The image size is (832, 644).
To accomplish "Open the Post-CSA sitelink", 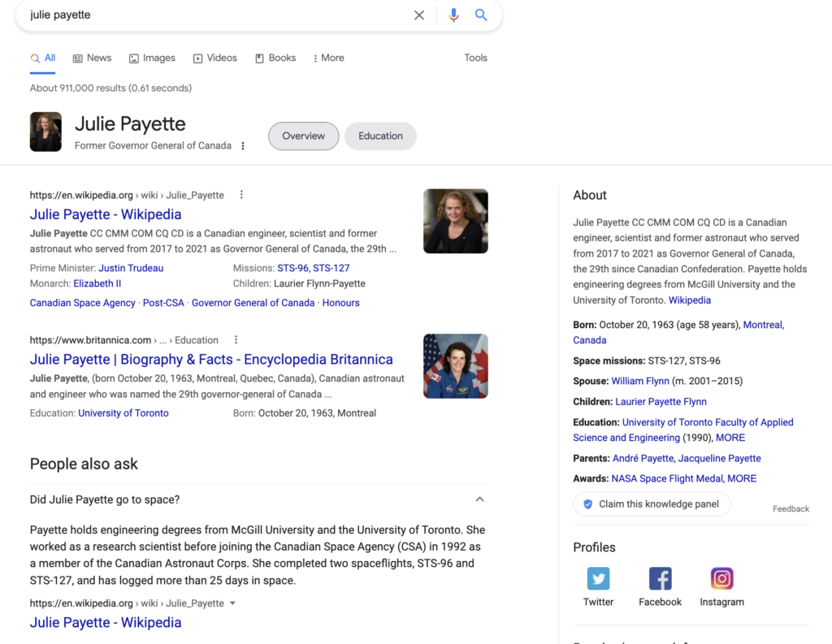I will tap(163, 302).
